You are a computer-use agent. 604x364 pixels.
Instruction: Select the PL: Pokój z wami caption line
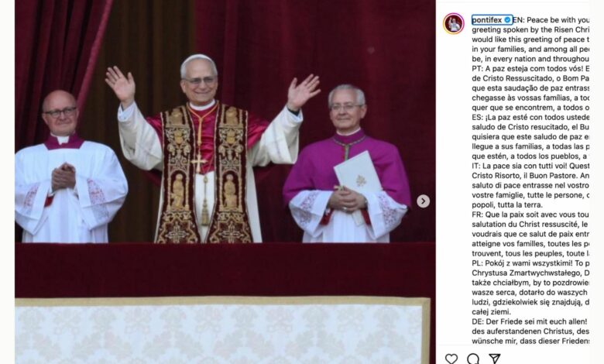coord(530,263)
